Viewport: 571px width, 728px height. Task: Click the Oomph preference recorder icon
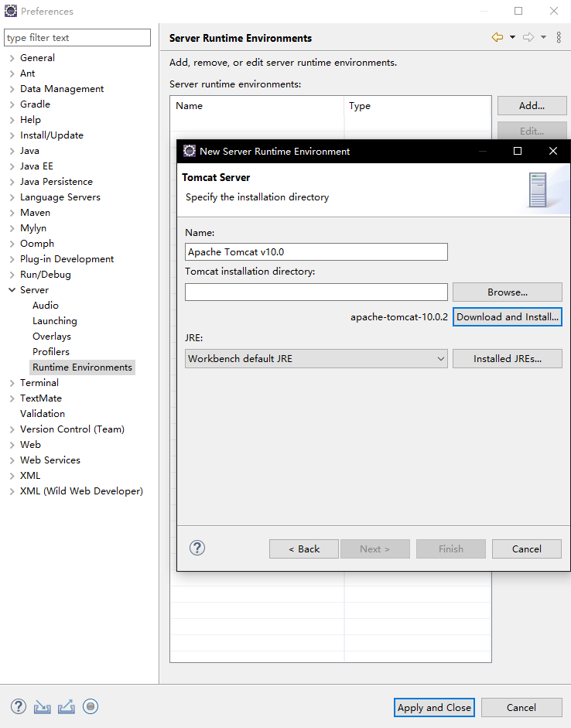tap(91, 706)
